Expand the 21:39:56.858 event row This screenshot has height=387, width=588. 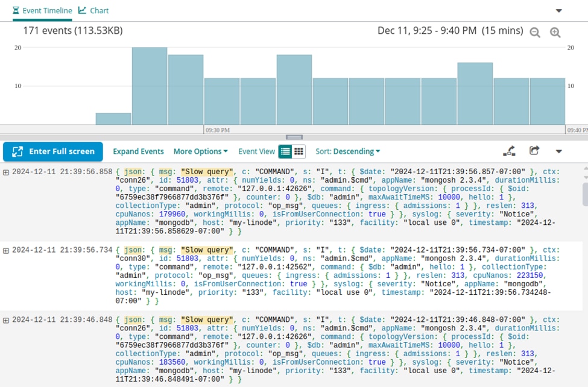pyautogui.click(x=6, y=172)
